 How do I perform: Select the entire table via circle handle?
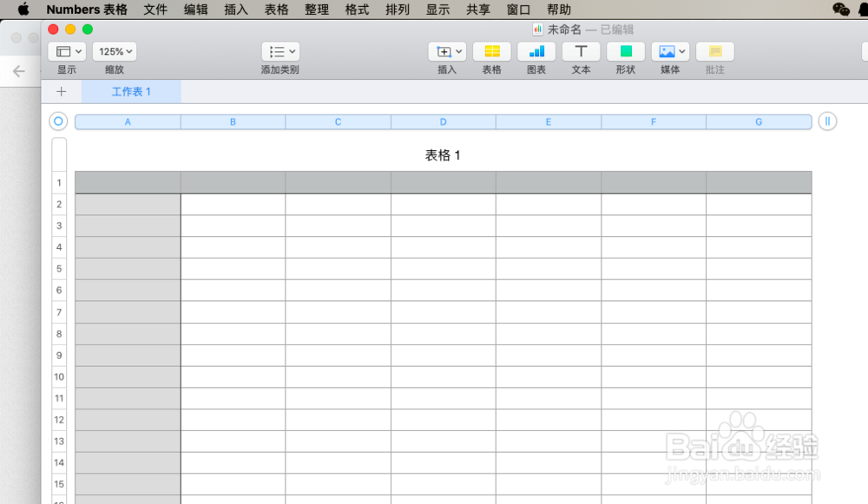click(x=58, y=121)
